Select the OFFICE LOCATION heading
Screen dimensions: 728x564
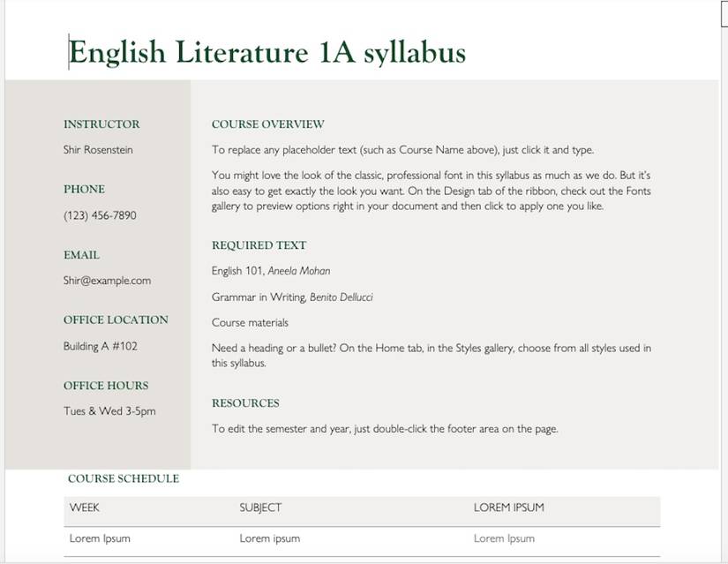pyautogui.click(x=116, y=320)
